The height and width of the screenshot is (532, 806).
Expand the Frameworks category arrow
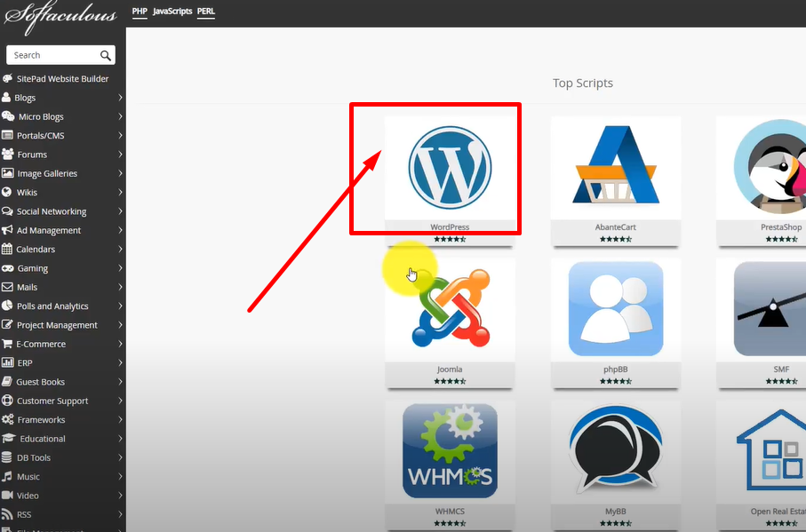[x=120, y=420]
